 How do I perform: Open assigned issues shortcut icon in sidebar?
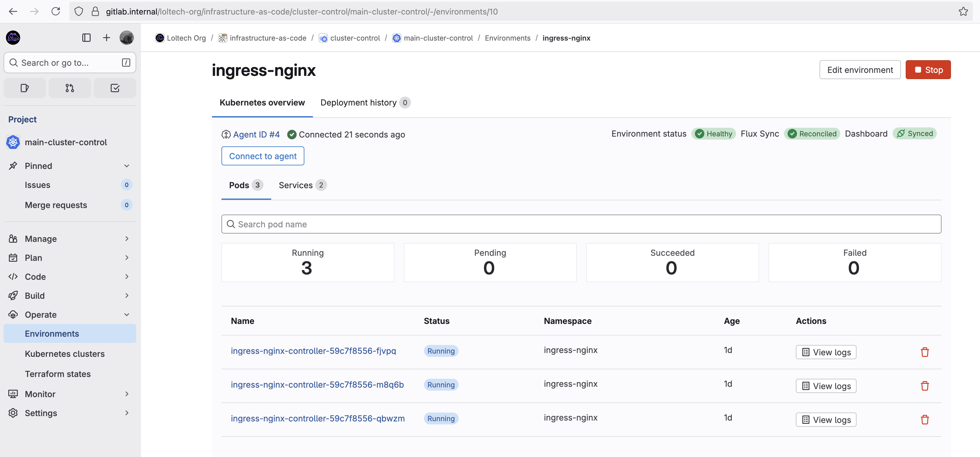pyautogui.click(x=25, y=88)
